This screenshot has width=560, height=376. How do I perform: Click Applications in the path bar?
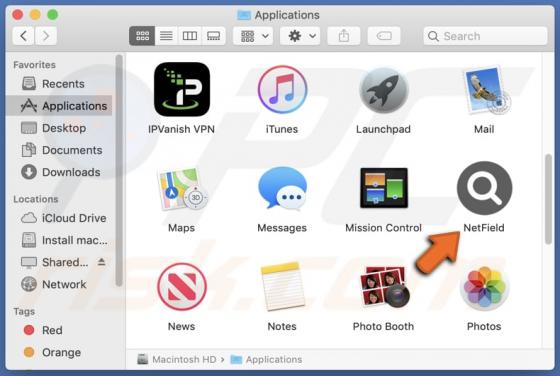[x=266, y=359]
